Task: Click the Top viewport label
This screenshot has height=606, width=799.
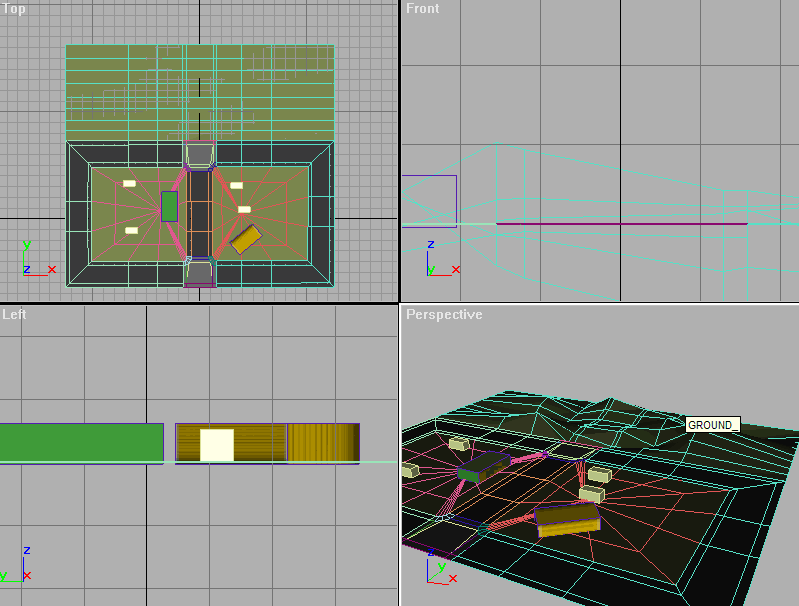Action: [x=15, y=9]
